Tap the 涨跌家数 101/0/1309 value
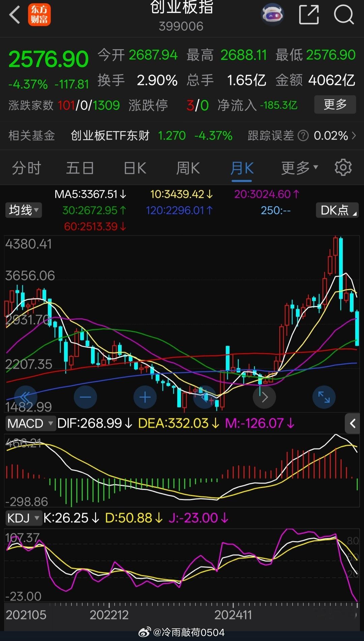The height and width of the screenshot is (641, 364). [89, 105]
